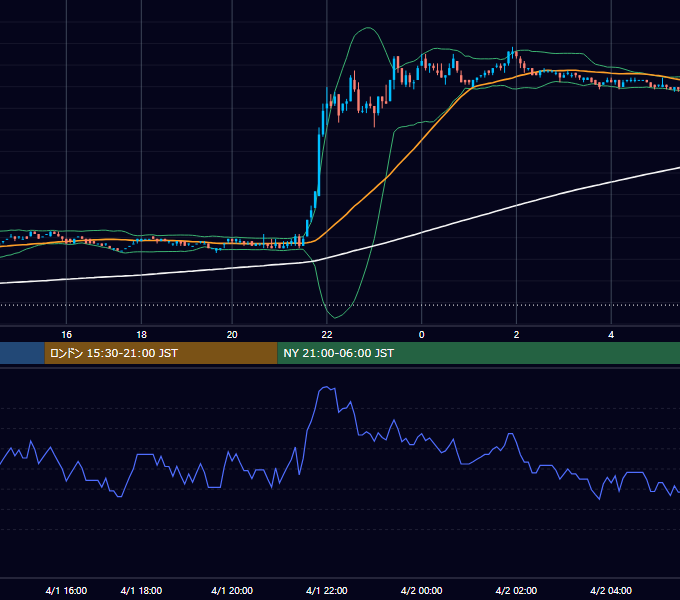Click the 4/1 18:00 indicator axis label
This screenshot has width=680, height=600.
[141, 590]
